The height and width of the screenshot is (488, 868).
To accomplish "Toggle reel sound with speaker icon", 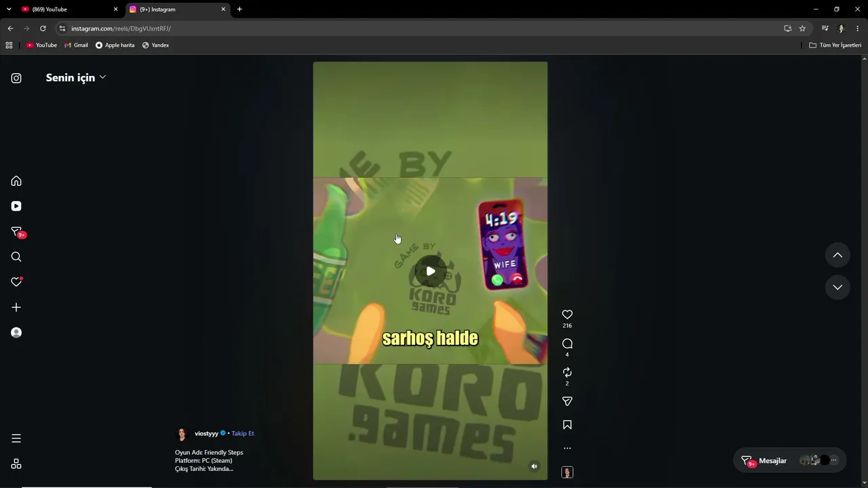I will click(534, 466).
